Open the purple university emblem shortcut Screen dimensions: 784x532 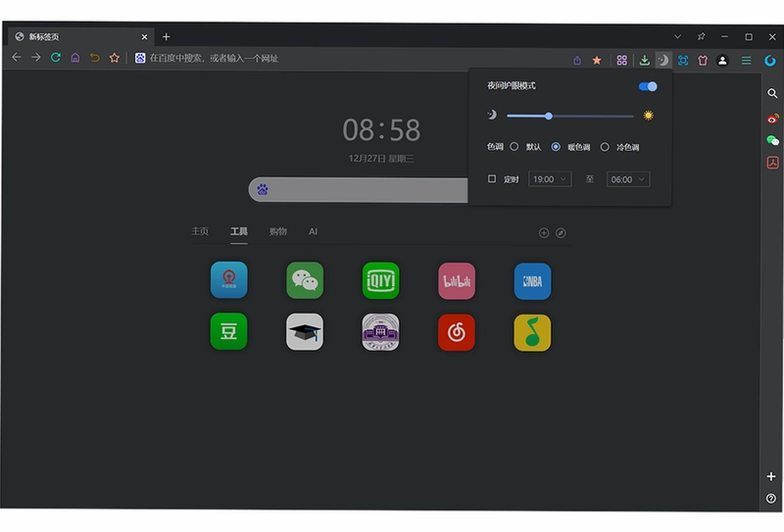[x=381, y=332]
